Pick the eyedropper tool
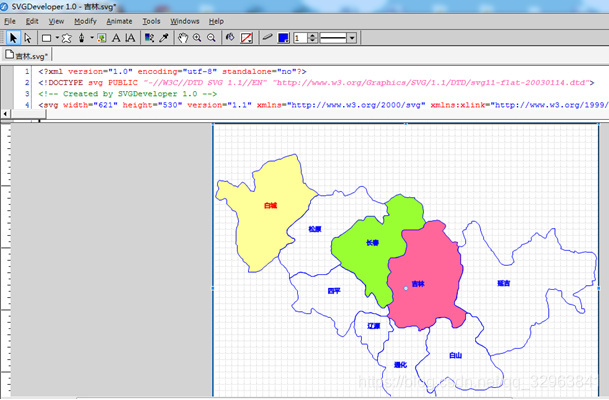The height and width of the screenshot is (400, 609). tap(164, 38)
